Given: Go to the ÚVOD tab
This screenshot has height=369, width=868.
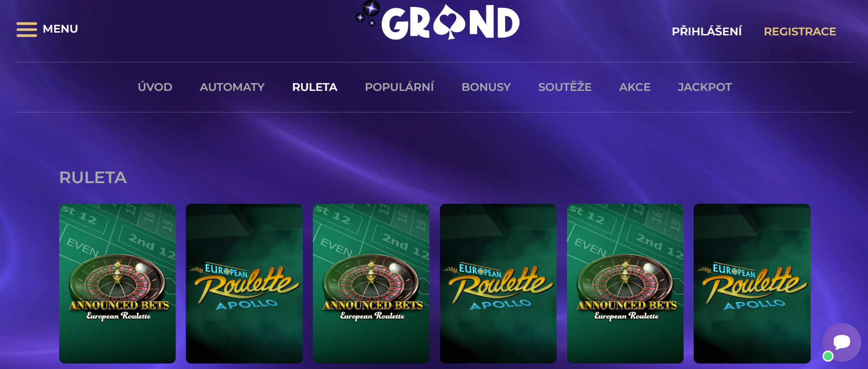Looking at the screenshot, I should pos(155,87).
